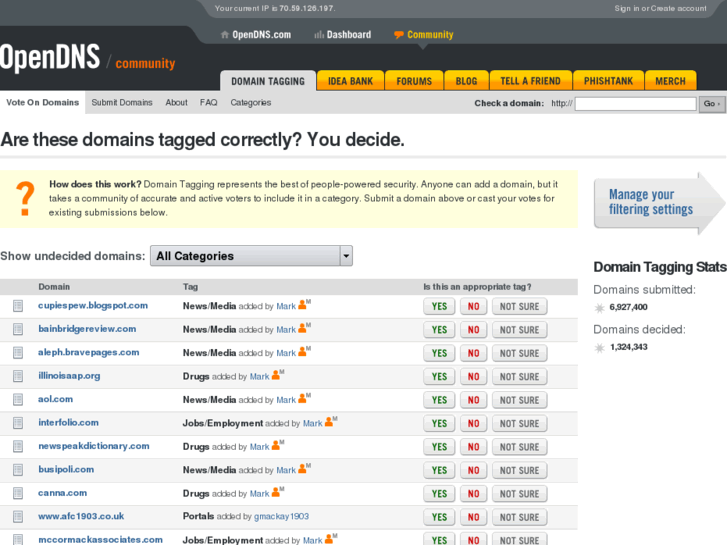Screen dimensions: 727x545
Task: Click the Domains submitted count 6,927,400
Action: 628,307
